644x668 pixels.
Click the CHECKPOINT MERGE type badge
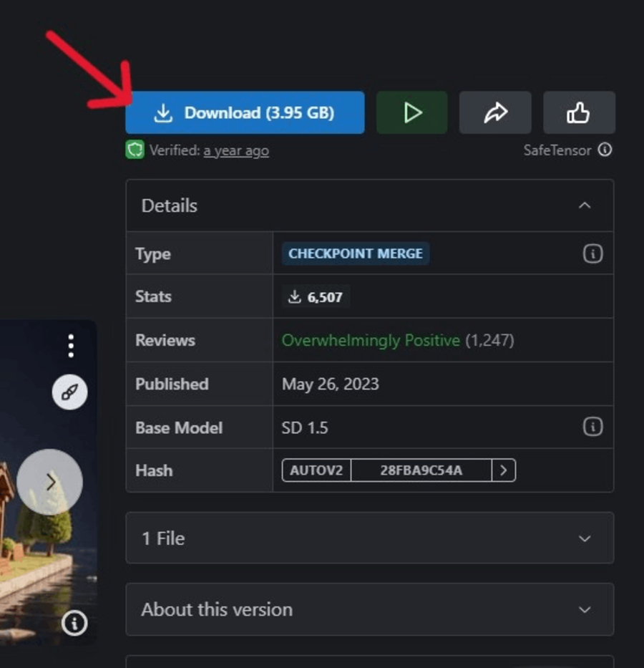pyautogui.click(x=356, y=253)
